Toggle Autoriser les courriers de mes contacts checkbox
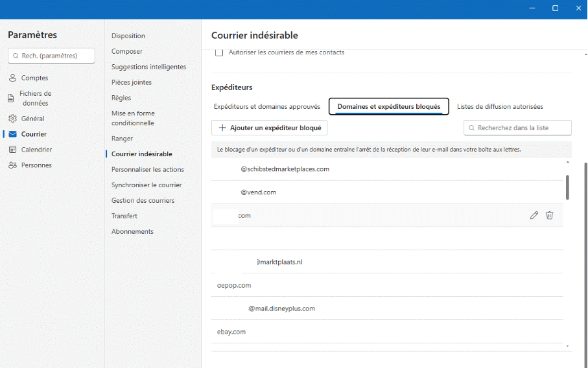588x368 pixels. (x=219, y=52)
